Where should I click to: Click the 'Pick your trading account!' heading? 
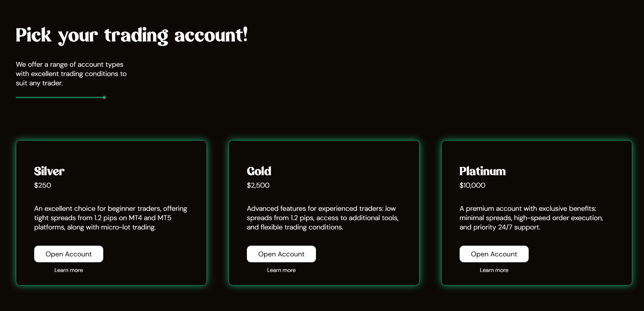pos(132,35)
